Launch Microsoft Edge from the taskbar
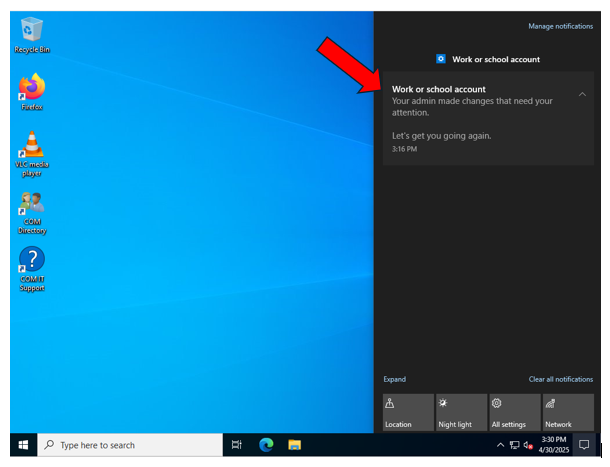The width and height of the screenshot is (610, 467). coord(266,445)
